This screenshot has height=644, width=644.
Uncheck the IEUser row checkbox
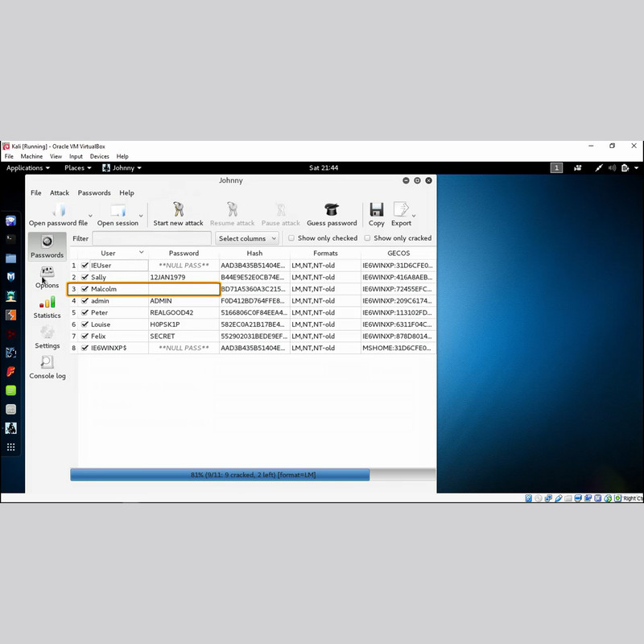tap(85, 266)
